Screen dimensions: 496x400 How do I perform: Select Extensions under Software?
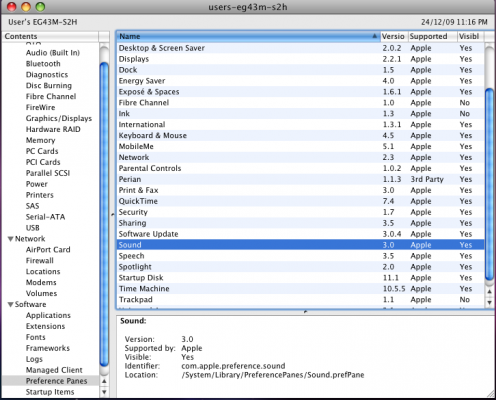[x=45, y=326]
